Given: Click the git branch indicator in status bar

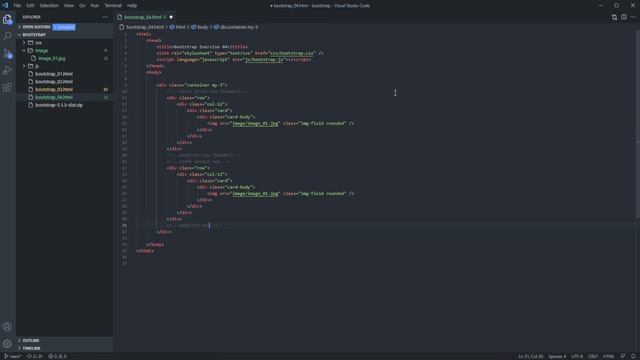Looking at the screenshot, I should tap(12, 356).
